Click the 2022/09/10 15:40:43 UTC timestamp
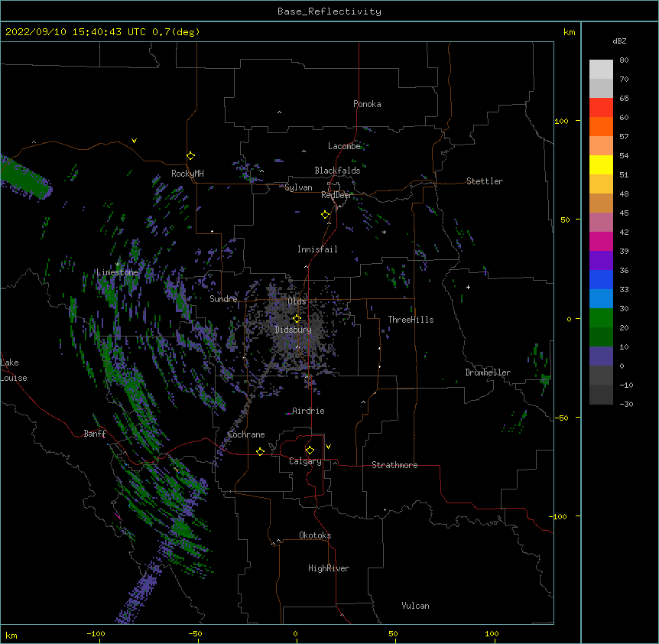This screenshot has height=644, width=659. [76, 32]
